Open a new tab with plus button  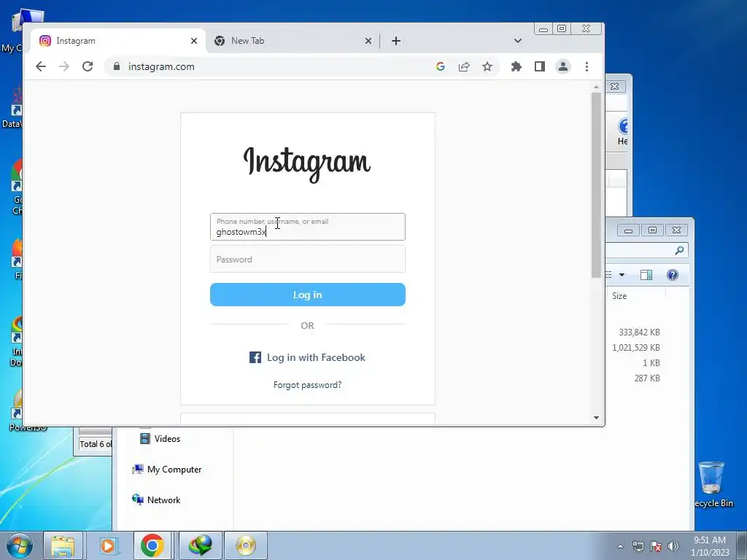pos(396,41)
